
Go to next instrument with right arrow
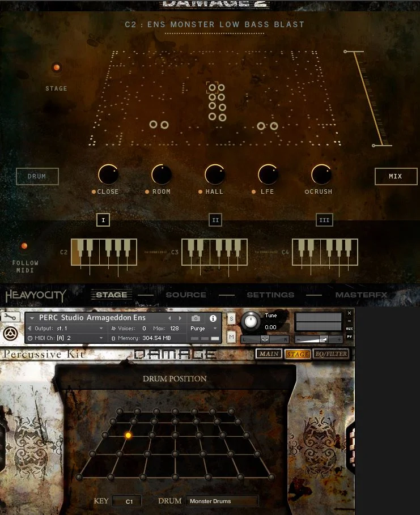180,318
